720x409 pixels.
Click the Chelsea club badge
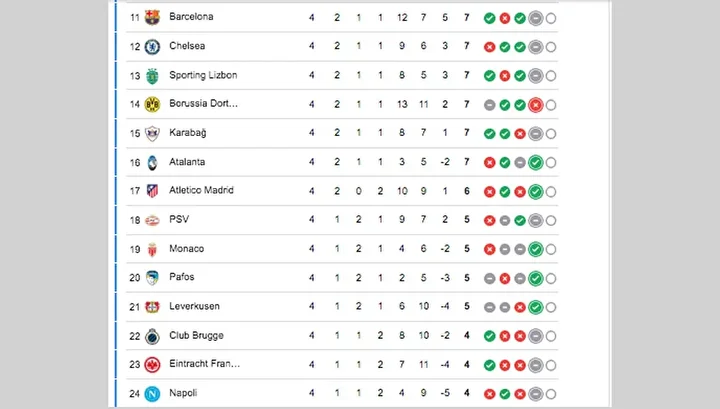click(x=152, y=46)
